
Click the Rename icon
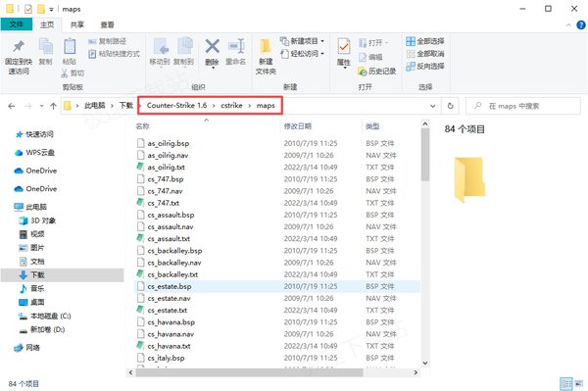click(236, 51)
